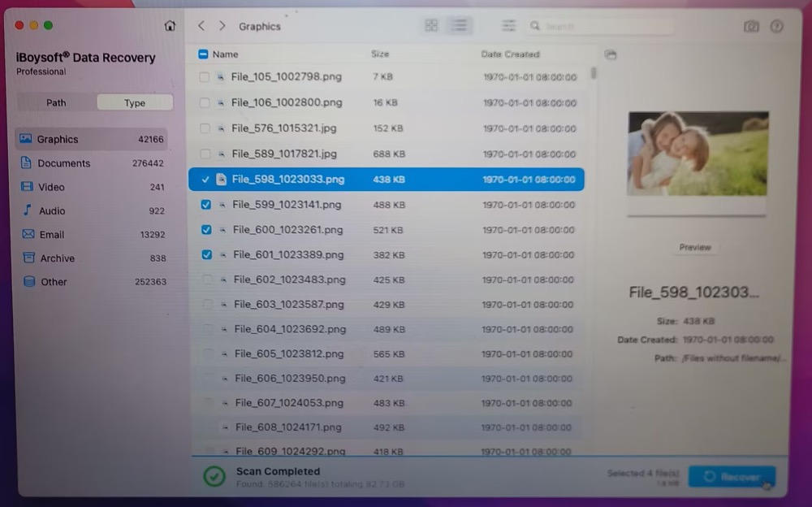812x507 pixels.
Task: Click the Audio music note icon
Action: pos(27,210)
